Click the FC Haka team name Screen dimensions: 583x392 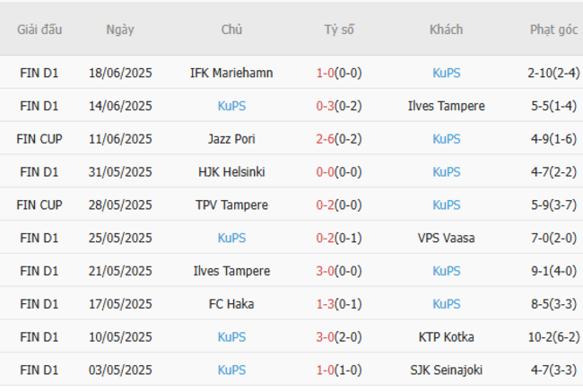[231, 303]
